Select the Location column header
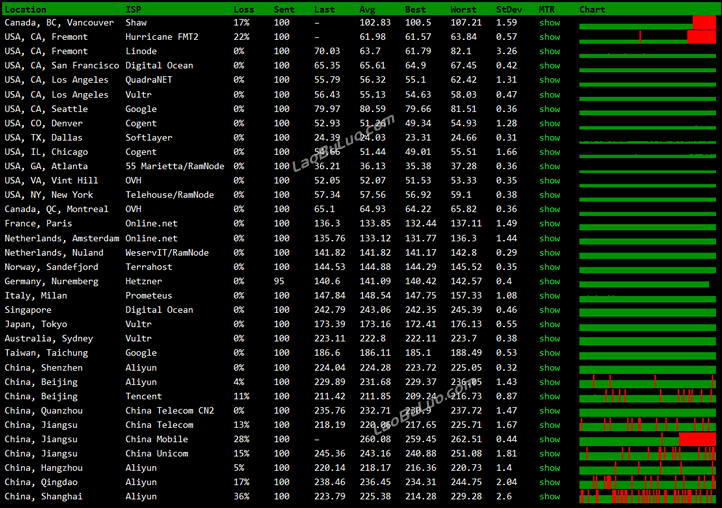The width and height of the screenshot is (722, 508). (x=25, y=9)
